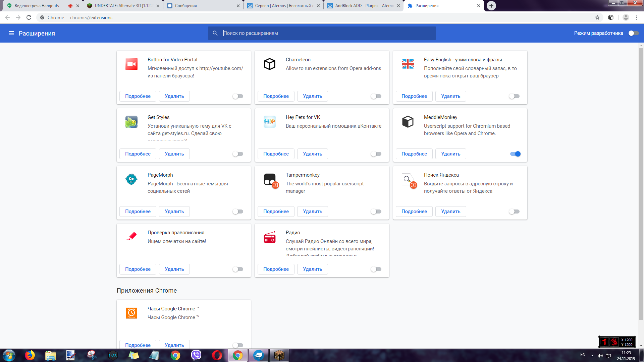The height and width of the screenshot is (362, 644).
Task: Switch to the Видеовстреча Hangouts tab
Action: point(42,6)
